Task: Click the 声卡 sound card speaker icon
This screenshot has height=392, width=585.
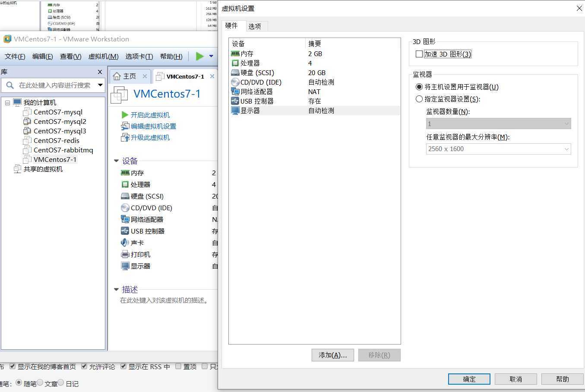Action: 125,243
